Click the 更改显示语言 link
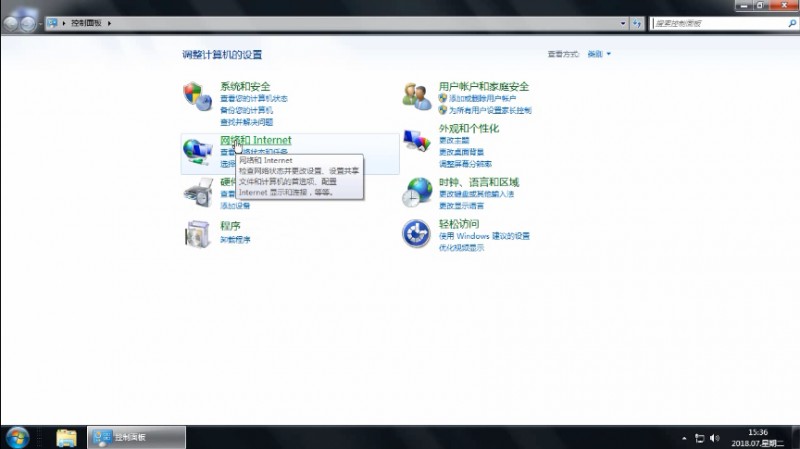Image resolution: width=800 pixels, height=449 pixels. pos(461,205)
